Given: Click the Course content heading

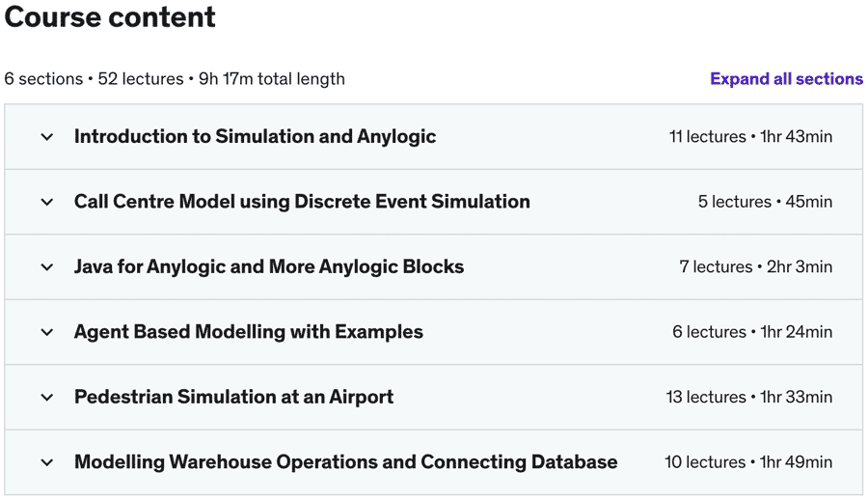Looking at the screenshot, I should click(x=110, y=17).
